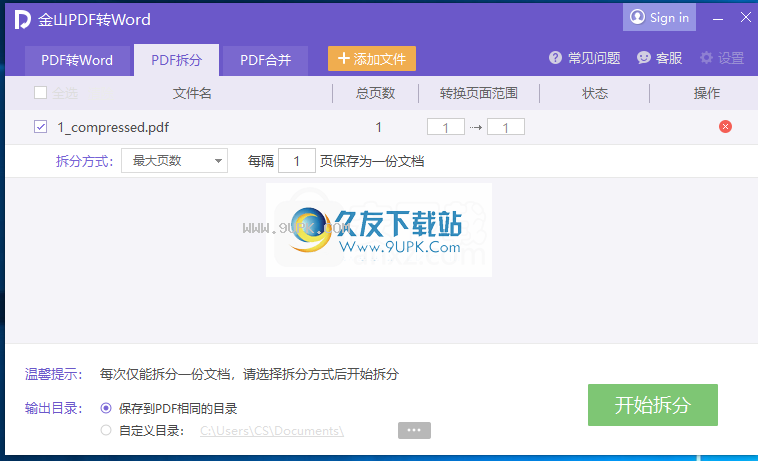This screenshot has width=758, height=461.
Task: Click the 添加文件 add file button
Action: pyautogui.click(x=372, y=58)
